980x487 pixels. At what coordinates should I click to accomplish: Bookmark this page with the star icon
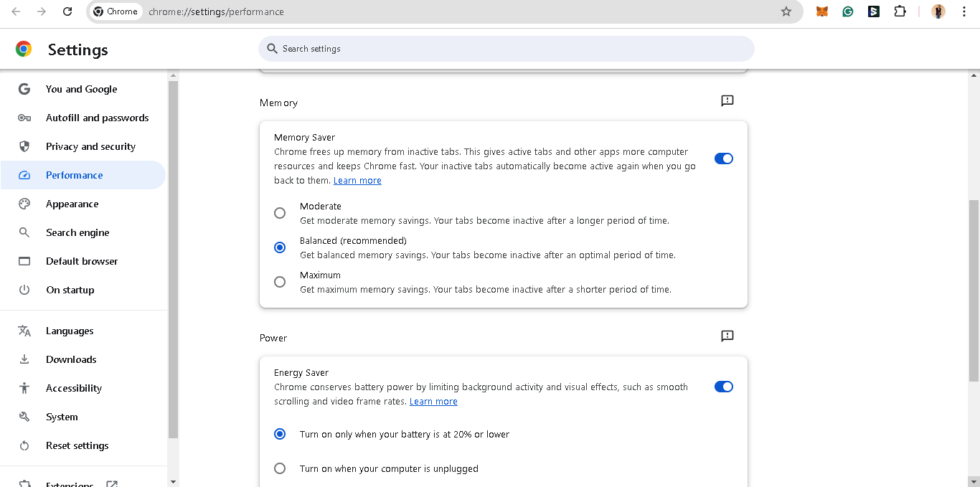point(786,11)
